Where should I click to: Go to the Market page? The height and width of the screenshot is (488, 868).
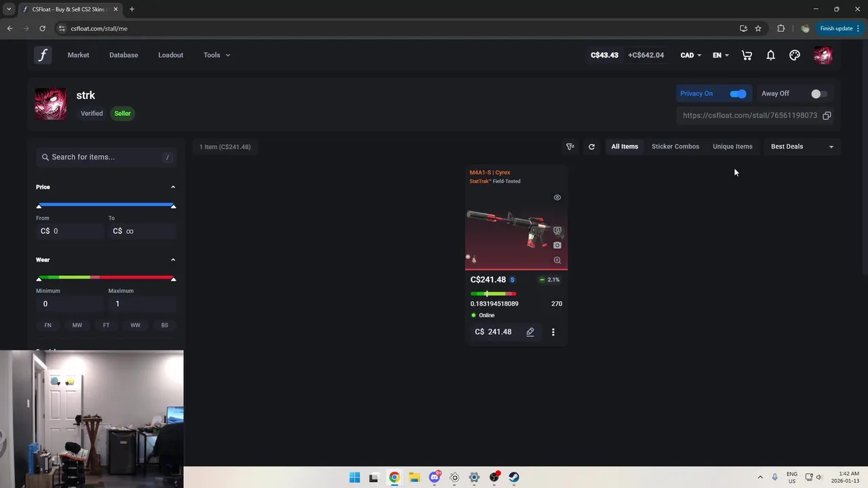(78, 55)
